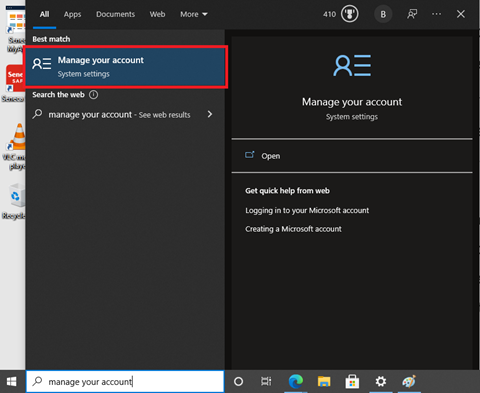
Task: Open Microsoft Store from taskbar
Action: 352,381
